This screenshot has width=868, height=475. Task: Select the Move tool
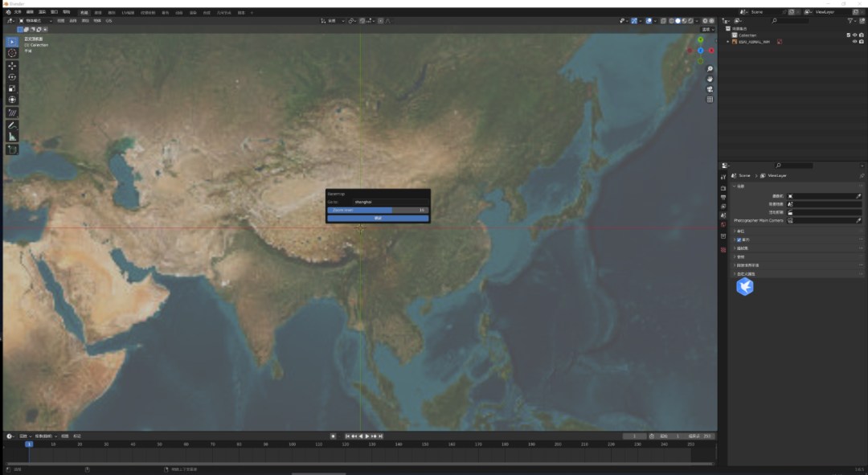[x=12, y=66]
